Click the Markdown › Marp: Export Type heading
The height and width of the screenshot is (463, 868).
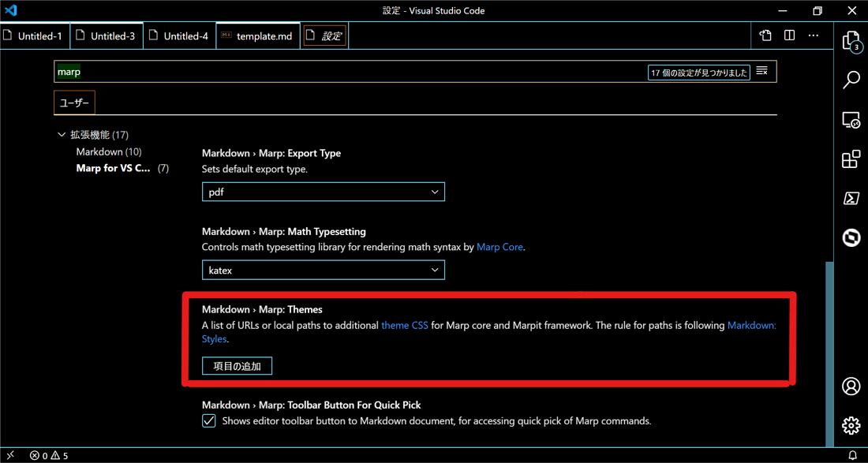[x=271, y=153]
